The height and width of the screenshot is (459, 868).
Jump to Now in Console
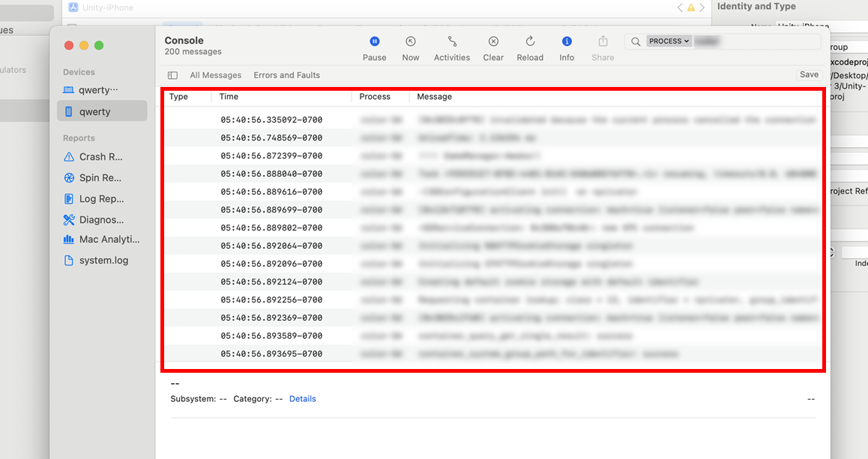click(410, 48)
